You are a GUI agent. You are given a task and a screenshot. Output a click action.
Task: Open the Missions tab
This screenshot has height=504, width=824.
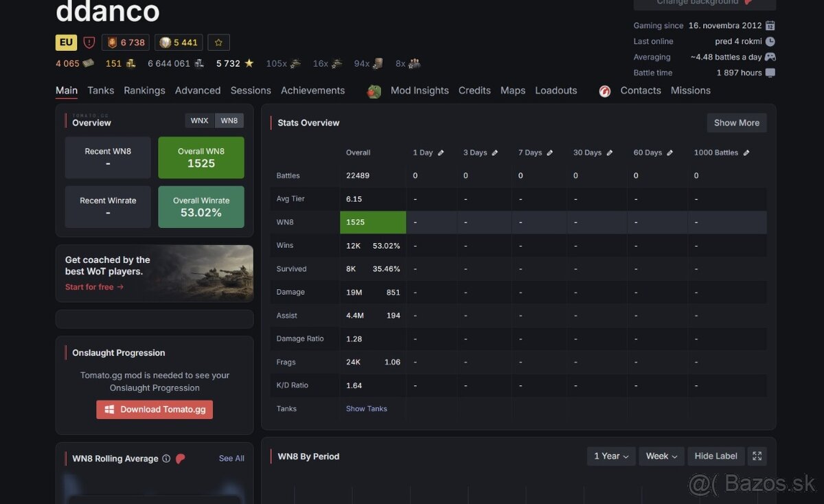pos(691,91)
